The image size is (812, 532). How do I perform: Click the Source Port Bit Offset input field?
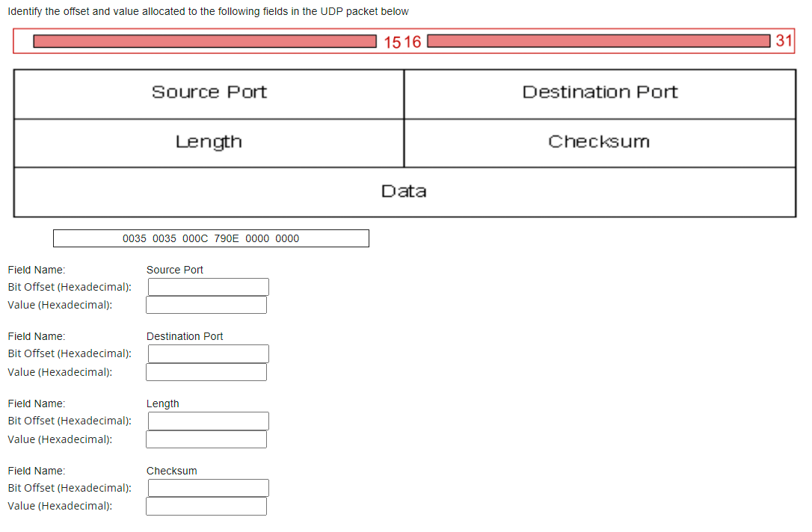(208, 286)
